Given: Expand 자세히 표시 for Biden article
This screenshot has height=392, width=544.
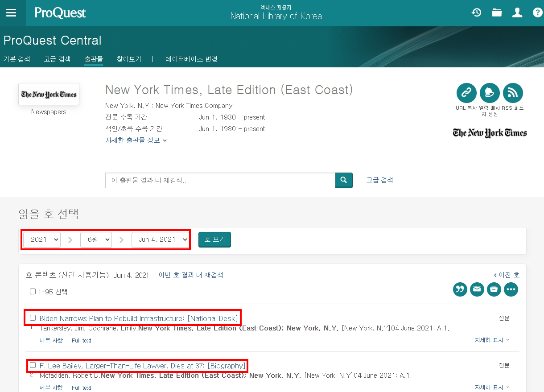Looking at the screenshot, I should coord(492,340).
